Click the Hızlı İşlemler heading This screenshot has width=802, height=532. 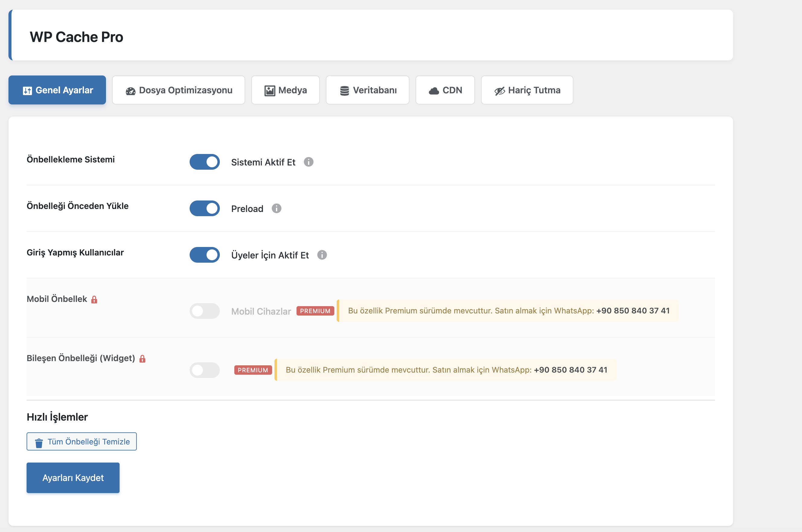pyautogui.click(x=57, y=417)
